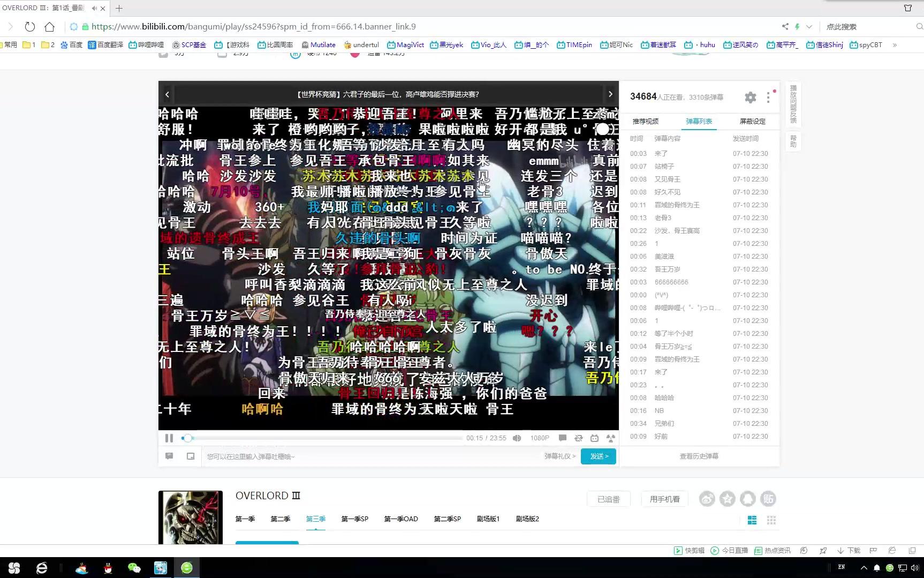Select the 剧场版1 season tab
The height and width of the screenshot is (578, 924).
click(x=488, y=519)
